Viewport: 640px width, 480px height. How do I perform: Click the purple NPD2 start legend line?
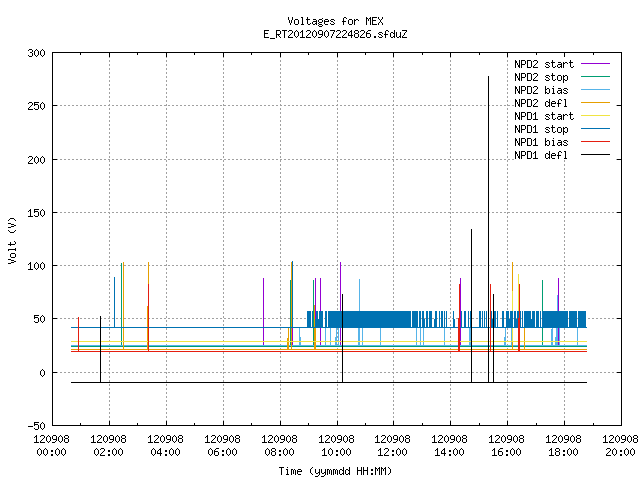pos(596,64)
